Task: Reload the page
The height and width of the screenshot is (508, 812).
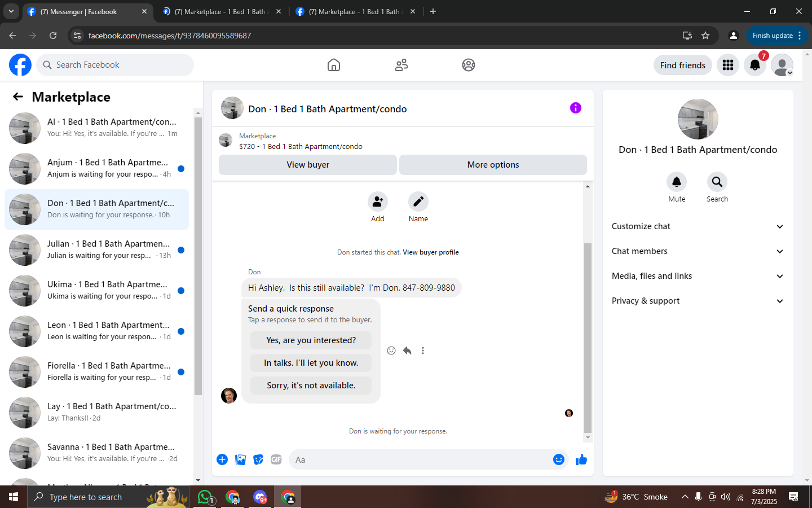Action: pos(53,36)
